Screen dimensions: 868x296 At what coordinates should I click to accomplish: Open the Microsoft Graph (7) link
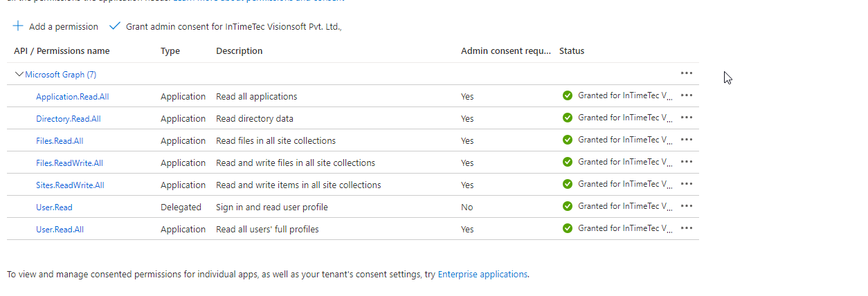[x=60, y=74]
